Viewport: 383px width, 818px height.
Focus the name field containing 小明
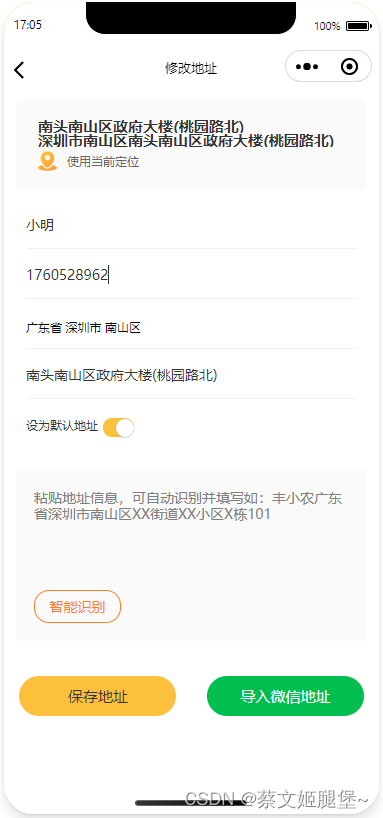[x=192, y=225]
